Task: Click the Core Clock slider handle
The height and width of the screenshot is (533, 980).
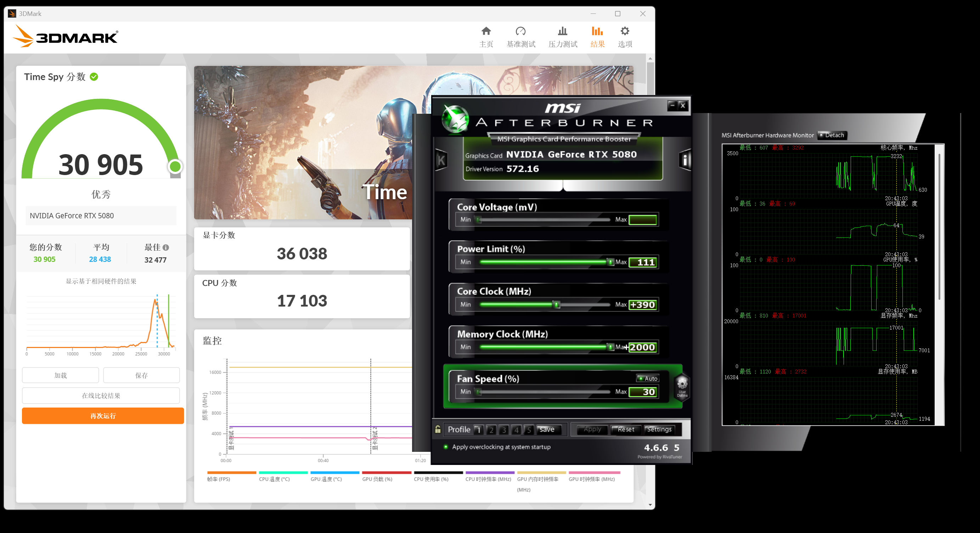Action: (557, 304)
